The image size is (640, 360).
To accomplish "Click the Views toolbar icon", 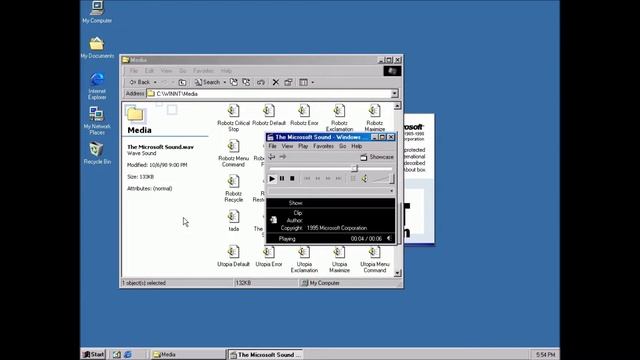I will coord(304,82).
